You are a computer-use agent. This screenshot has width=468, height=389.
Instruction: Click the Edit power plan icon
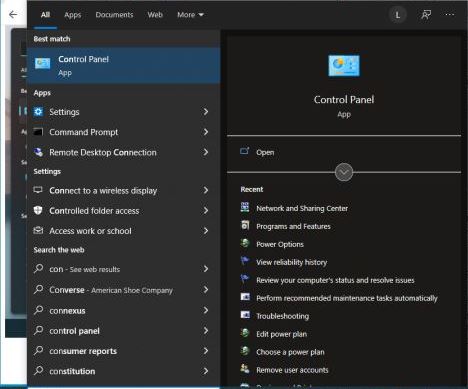click(245, 333)
